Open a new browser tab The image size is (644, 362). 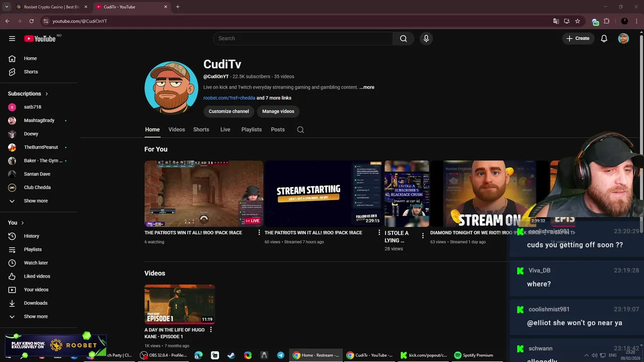click(x=178, y=7)
